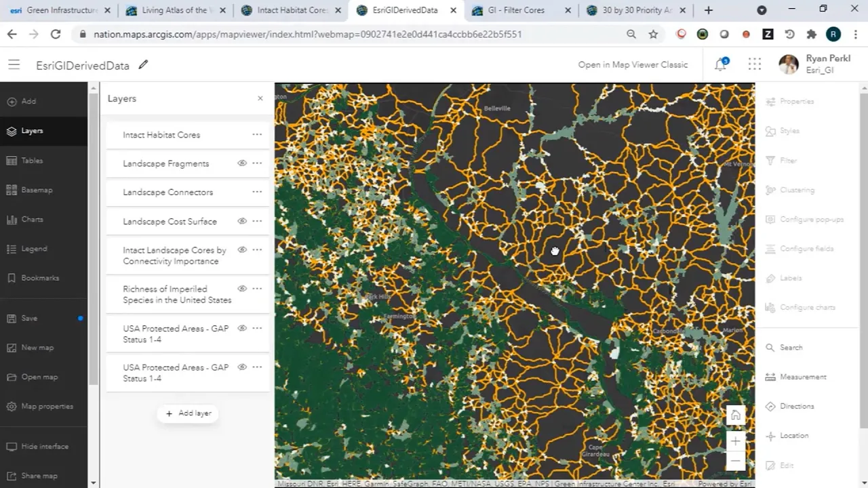Zoom in on the map
This screenshot has height=488, width=868.
736,441
